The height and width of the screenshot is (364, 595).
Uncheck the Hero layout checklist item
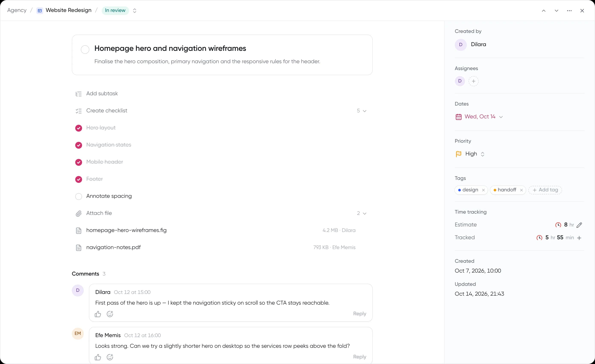click(78, 128)
